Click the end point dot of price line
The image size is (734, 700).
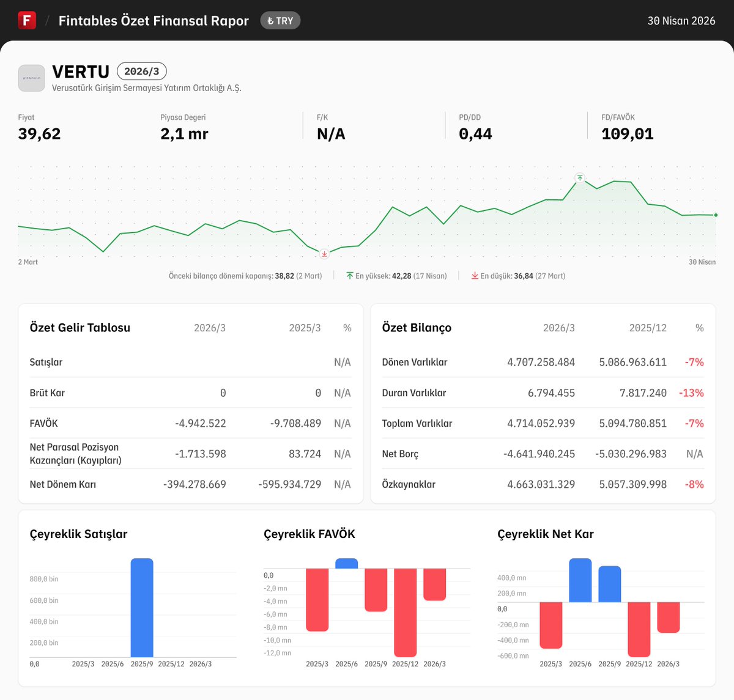click(x=716, y=215)
